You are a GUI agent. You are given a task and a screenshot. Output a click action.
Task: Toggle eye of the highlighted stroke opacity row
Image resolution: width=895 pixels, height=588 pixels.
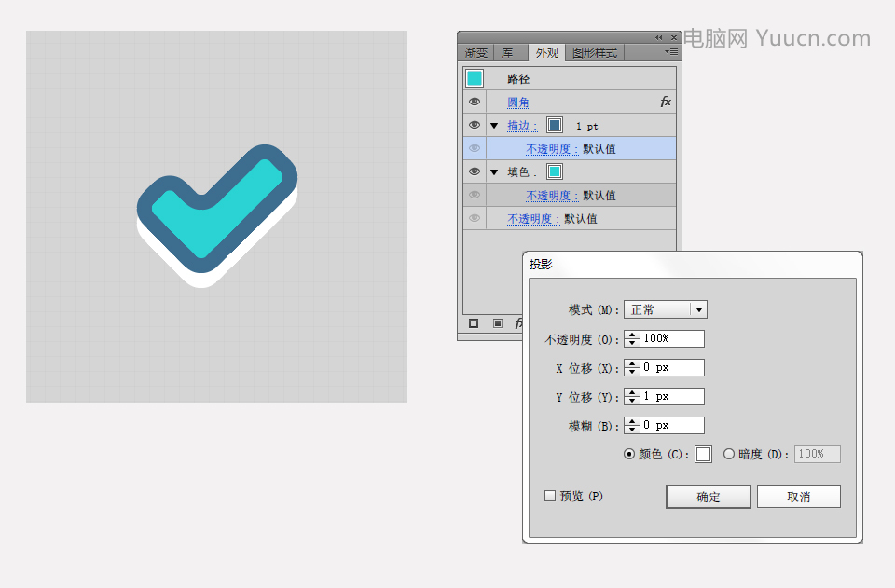point(475,148)
